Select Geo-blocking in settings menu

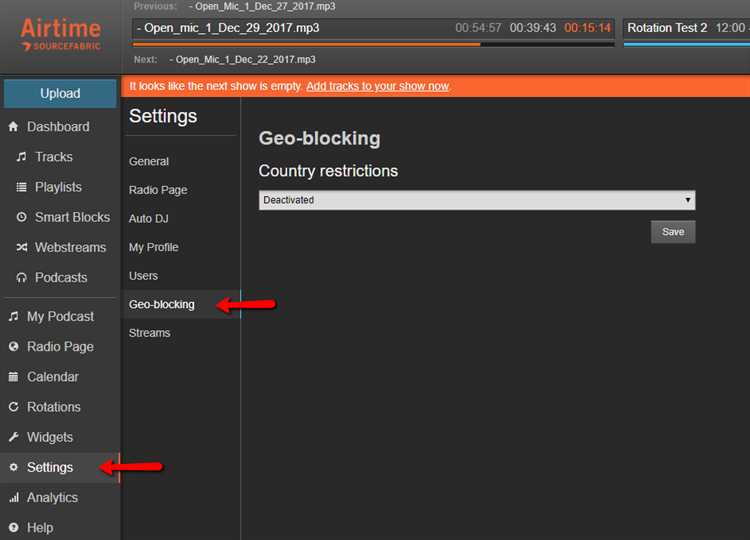point(162,304)
